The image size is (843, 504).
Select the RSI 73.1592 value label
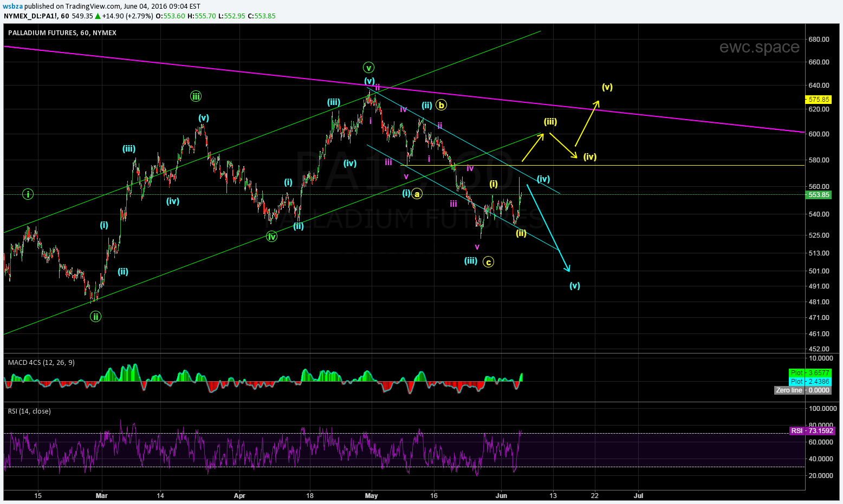click(812, 431)
